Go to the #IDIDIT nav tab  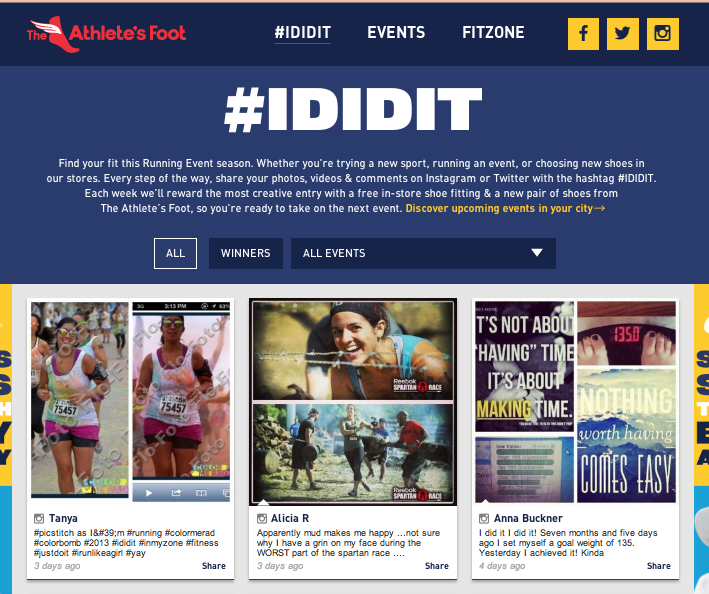tap(303, 33)
